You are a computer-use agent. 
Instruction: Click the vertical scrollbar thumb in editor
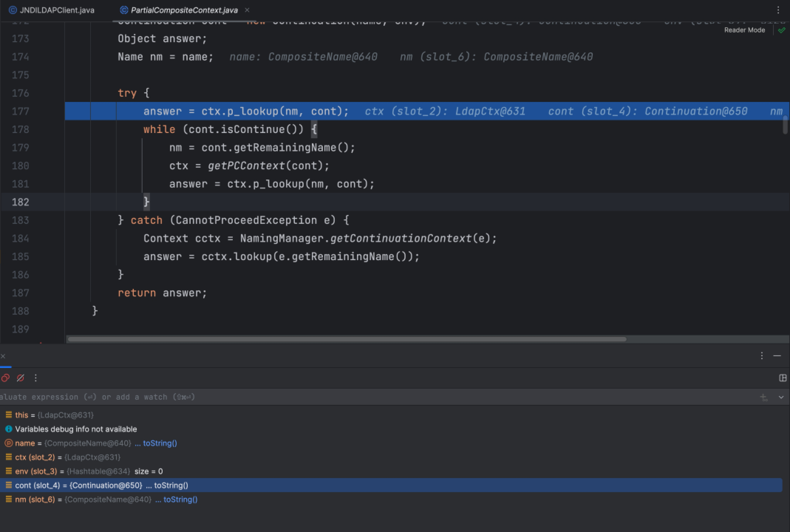[785, 125]
